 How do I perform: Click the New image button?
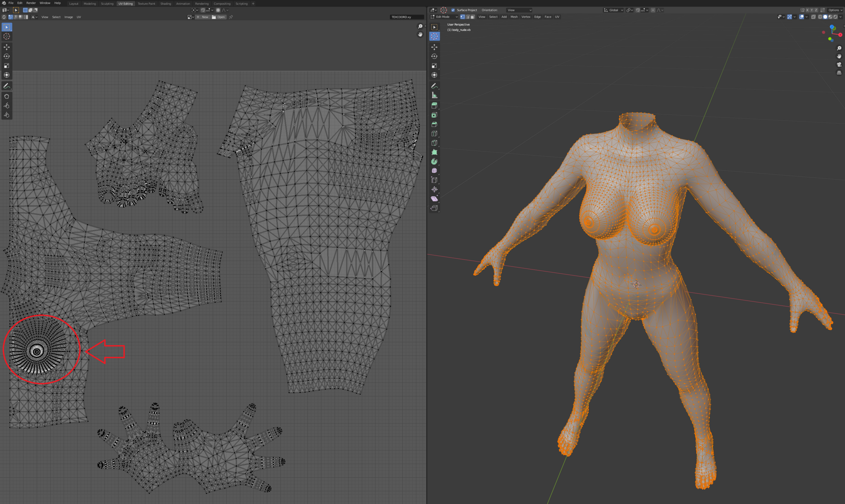pos(203,17)
